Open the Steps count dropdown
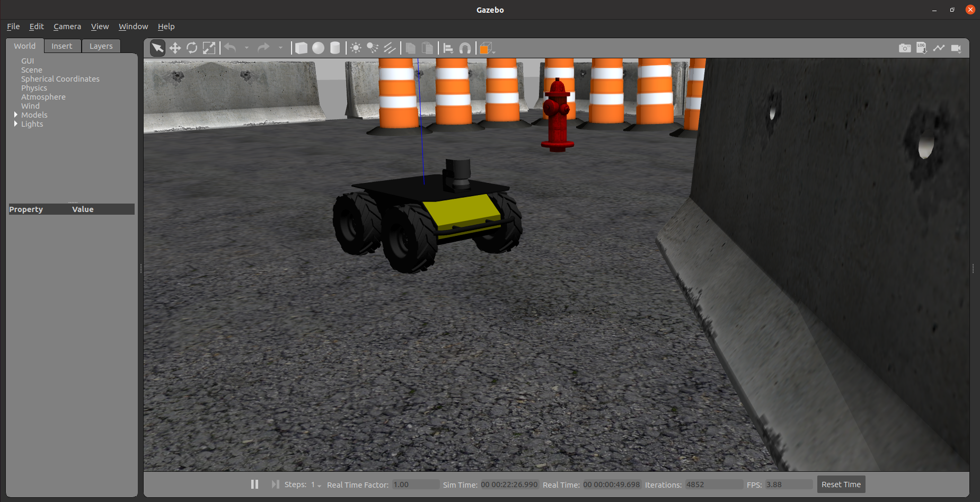The height and width of the screenshot is (502, 980). [x=316, y=485]
